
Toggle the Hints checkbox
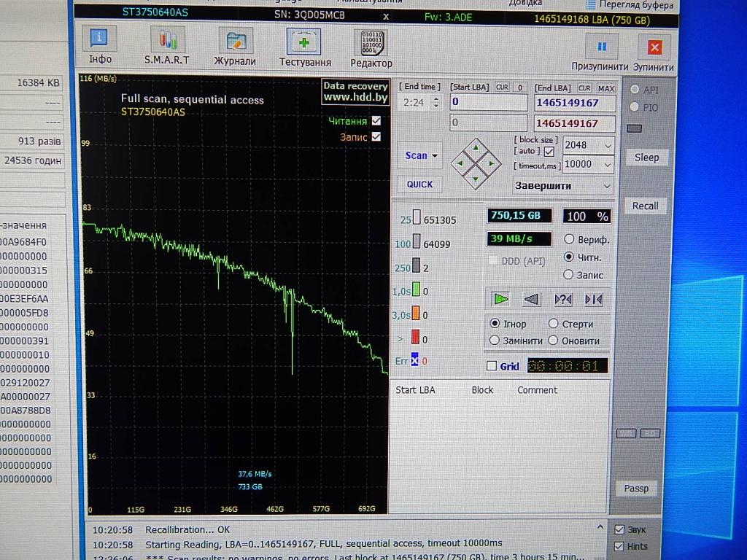click(x=619, y=545)
